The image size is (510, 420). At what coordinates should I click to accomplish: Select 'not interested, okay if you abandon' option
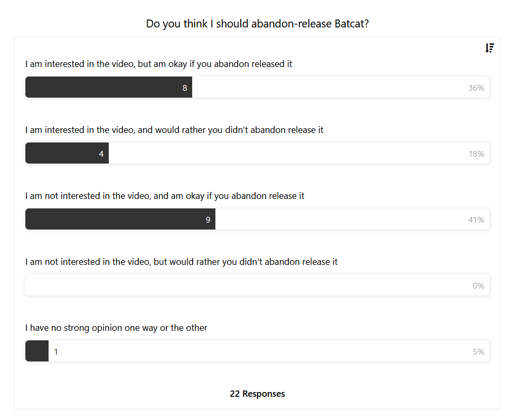pyautogui.click(x=165, y=196)
